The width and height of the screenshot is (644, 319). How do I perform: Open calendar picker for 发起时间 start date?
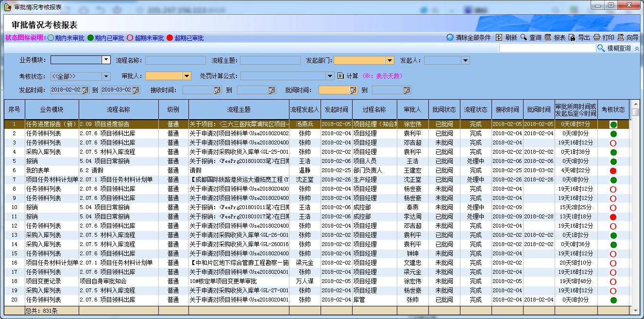(85, 90)
